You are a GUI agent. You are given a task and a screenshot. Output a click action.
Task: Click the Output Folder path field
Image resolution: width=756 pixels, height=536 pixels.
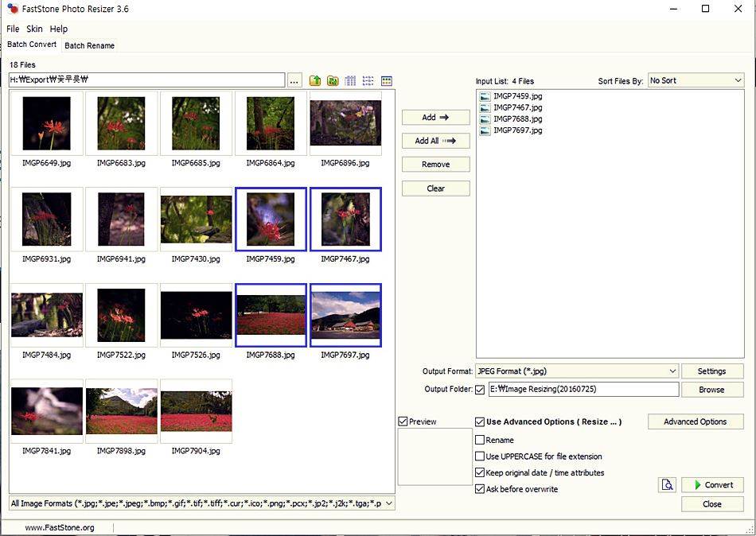pos(583,390)
